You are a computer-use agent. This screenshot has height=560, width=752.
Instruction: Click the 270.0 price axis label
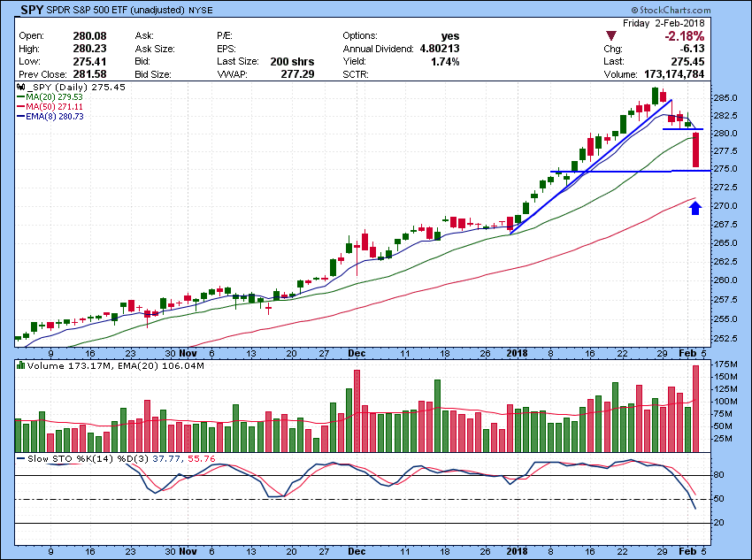(x=725, y=206)
